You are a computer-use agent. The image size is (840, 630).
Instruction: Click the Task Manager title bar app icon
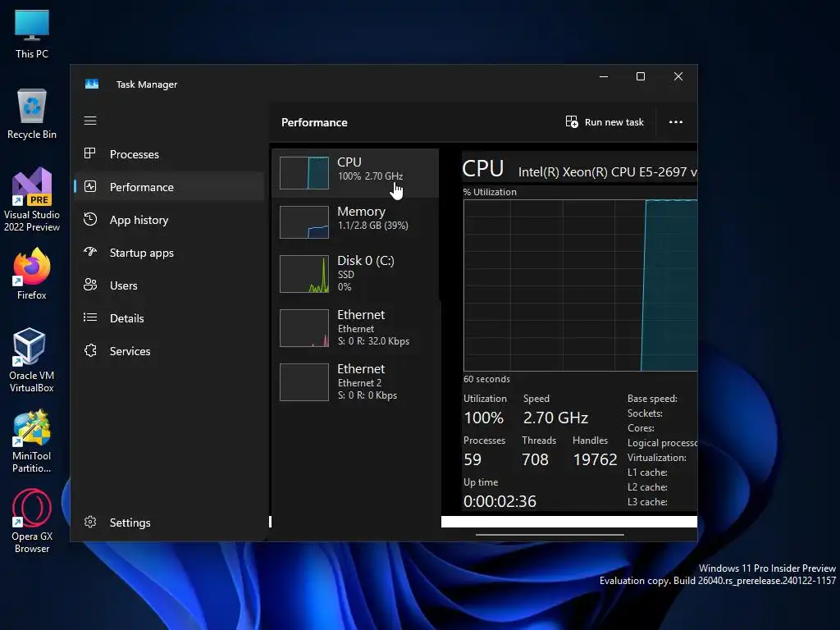pyautogui.click(x=92, y=84)
